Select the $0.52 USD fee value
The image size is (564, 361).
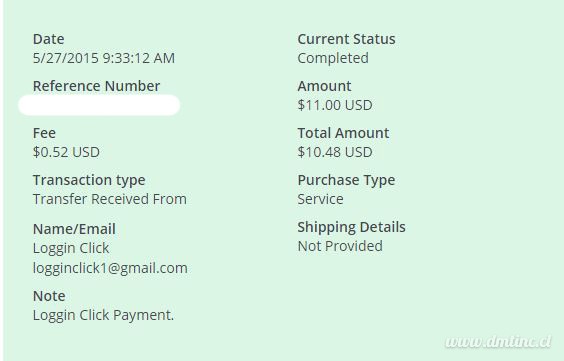(x=66, y=152)
